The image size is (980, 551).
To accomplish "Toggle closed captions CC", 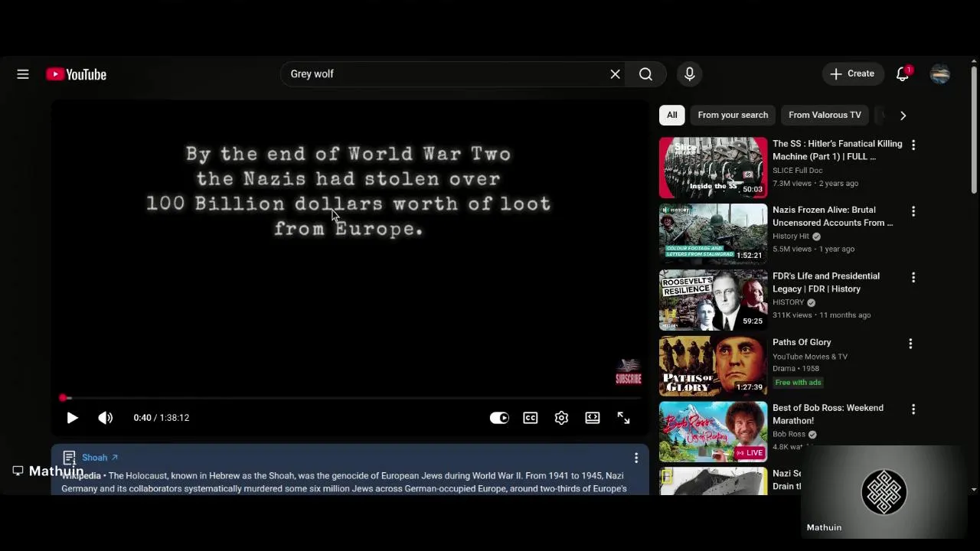I will [x=531, y=418].
